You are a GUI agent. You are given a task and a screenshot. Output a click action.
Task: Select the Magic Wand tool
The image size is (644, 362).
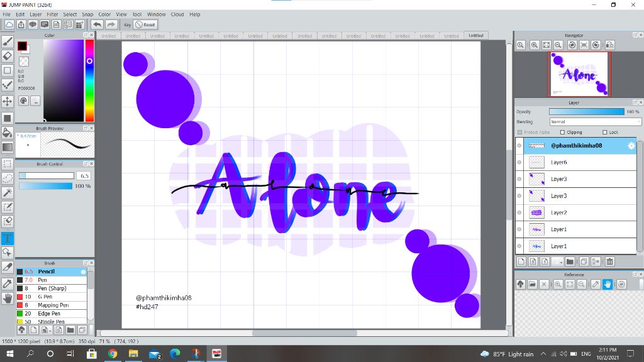(x=8, y=192)
